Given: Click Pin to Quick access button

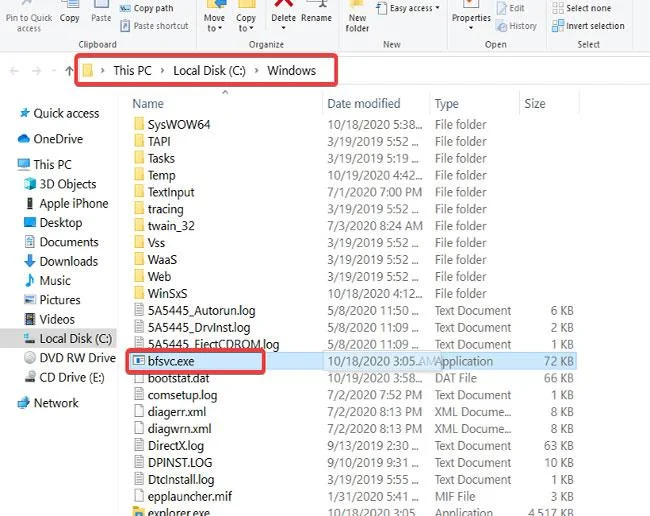Looking at the screenshot, I should 29,17.
